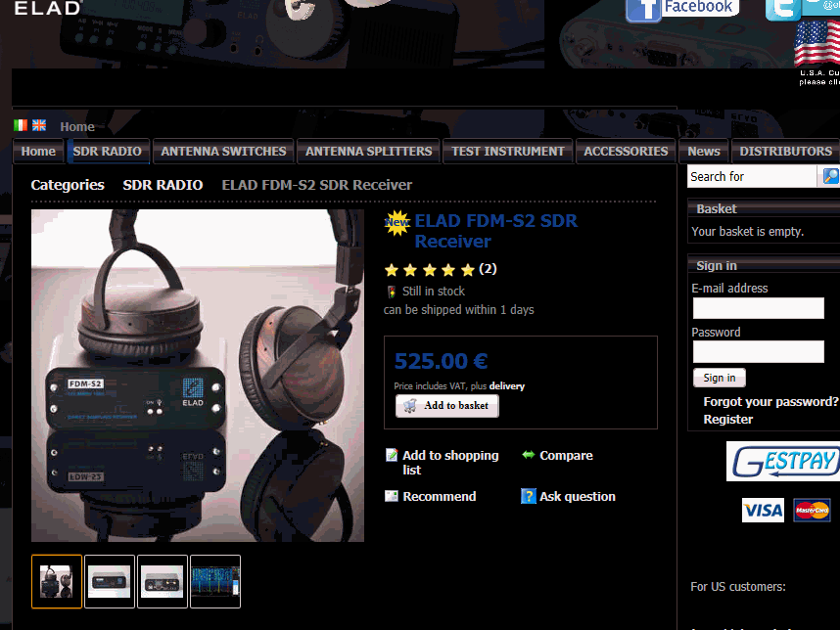Click the search magnifier icon
Screen dimensions: 840x630
(830, 176)
